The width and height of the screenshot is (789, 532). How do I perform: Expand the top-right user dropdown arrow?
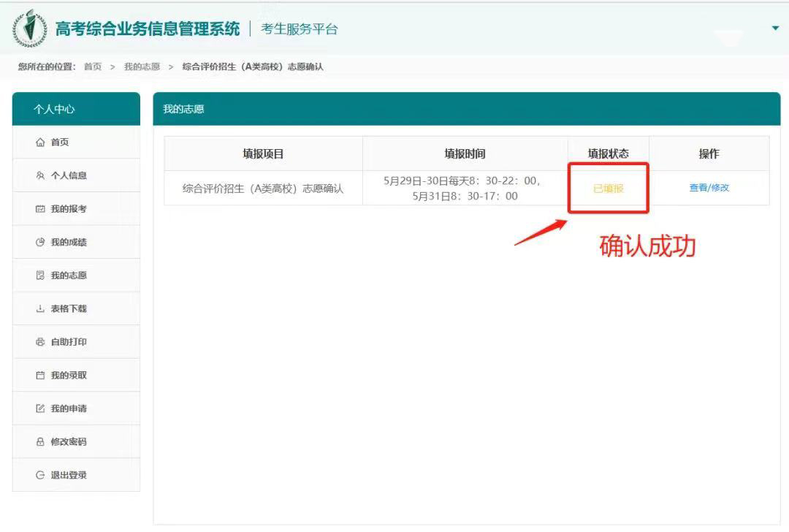pos(775,28)
